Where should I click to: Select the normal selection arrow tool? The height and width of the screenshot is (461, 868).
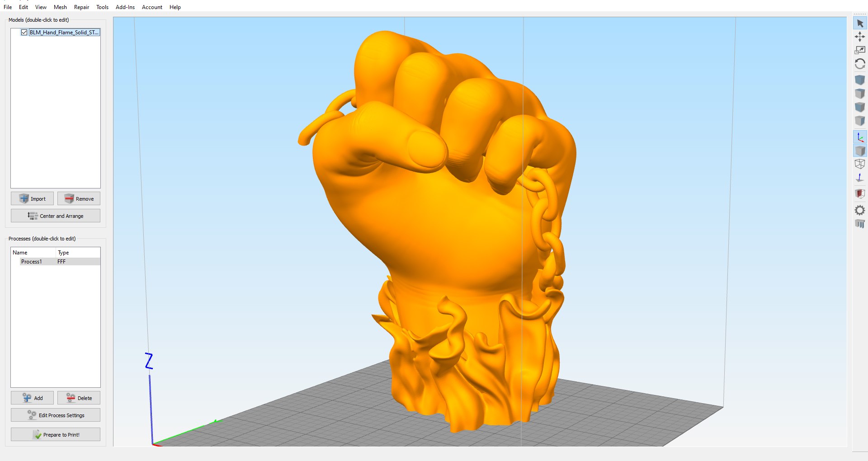coord(860,23)
